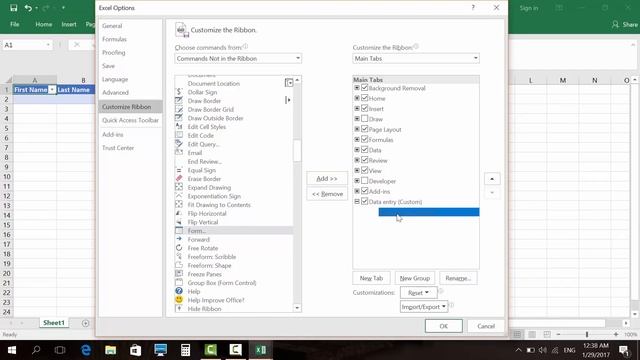Open the Choose commands from dropdown
The width and height of the screenshot is (640, 360).
(x=238, y=58)
